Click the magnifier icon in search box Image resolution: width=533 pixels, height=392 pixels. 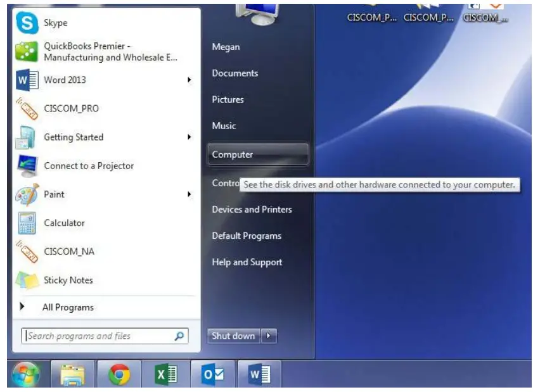coord(179,336)
